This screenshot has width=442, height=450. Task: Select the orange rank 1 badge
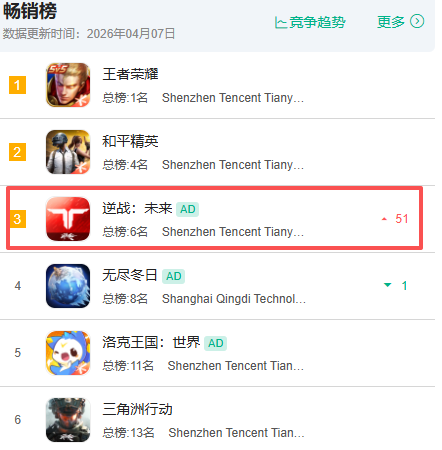[17, 85]
